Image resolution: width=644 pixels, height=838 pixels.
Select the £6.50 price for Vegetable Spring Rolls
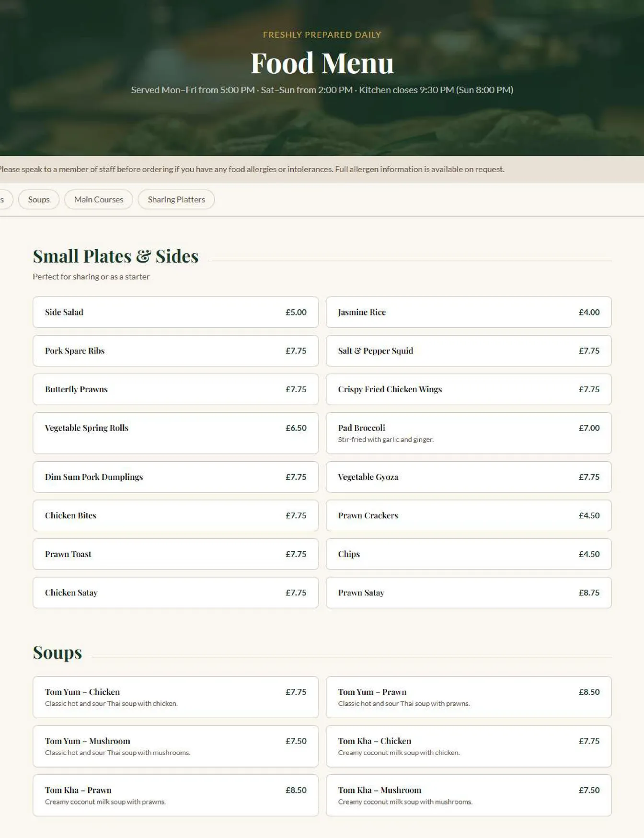296,428
